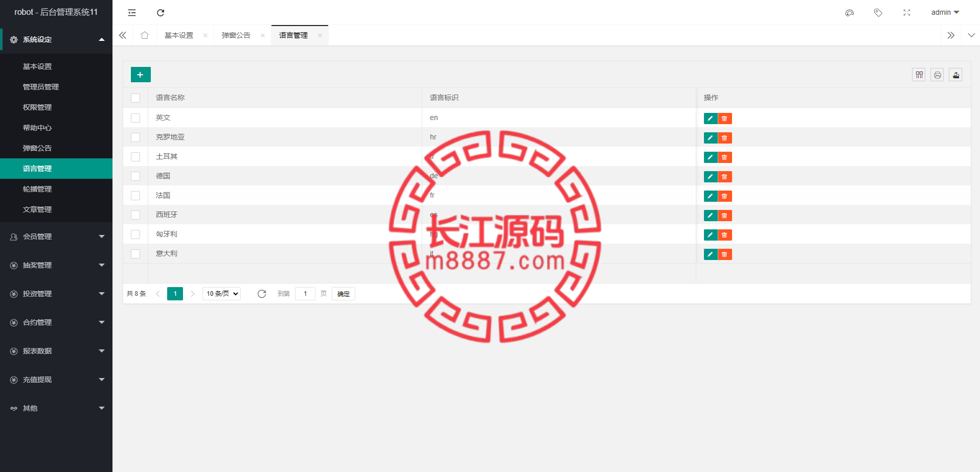Check the 意大利 row checkbox
The width and height of the screenshot is (980, 472).
tap(135, 254)
